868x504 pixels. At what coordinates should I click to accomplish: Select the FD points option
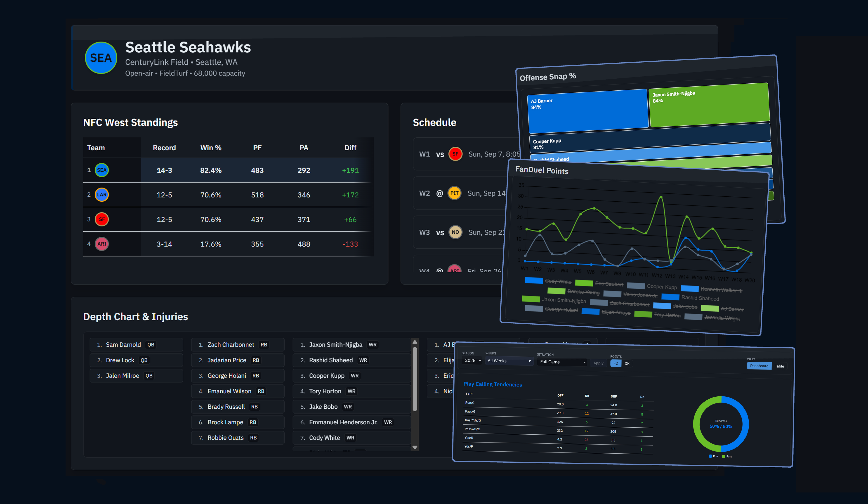[616, 363]
